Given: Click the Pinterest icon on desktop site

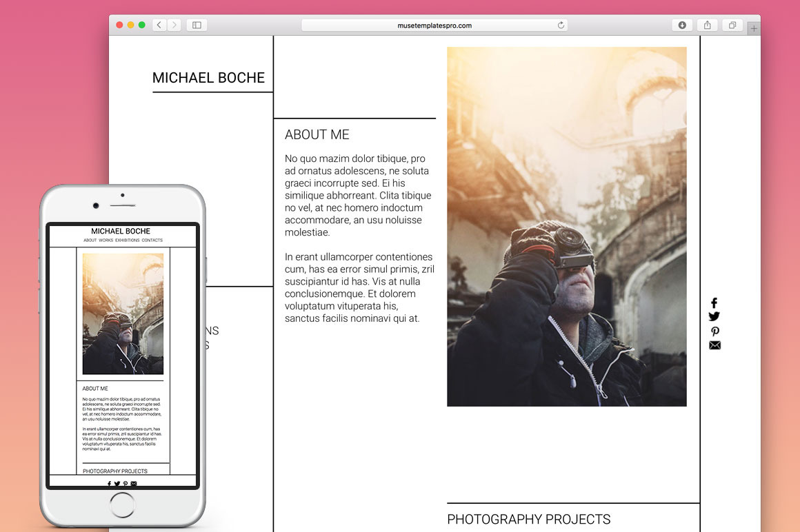Looking at the screenshot, I should [714, 331].
